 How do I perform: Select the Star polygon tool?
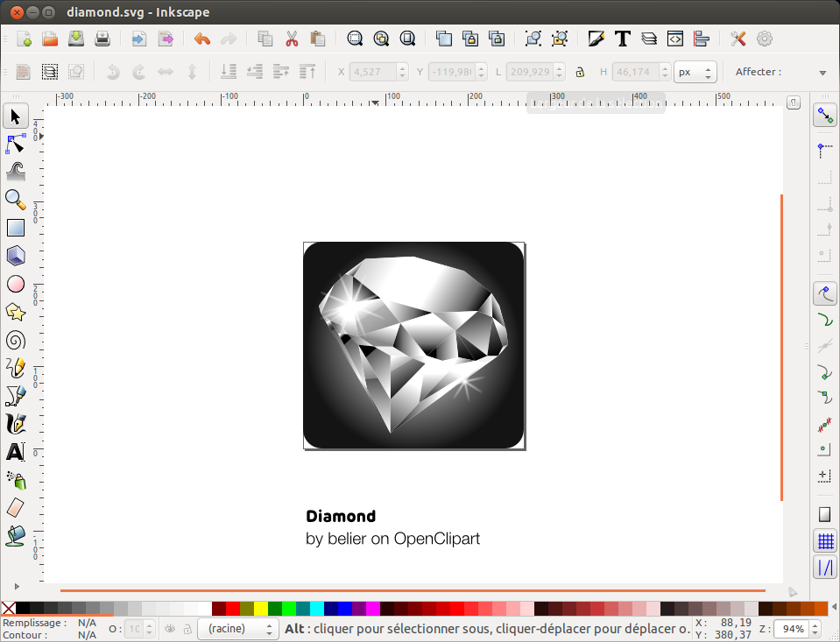(x=16, y=312)
